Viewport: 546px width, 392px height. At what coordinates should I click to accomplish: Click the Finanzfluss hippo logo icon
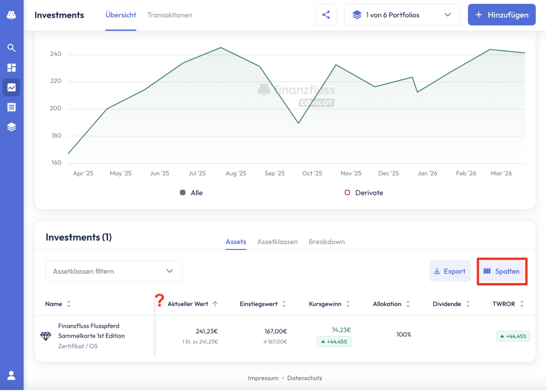11,15
